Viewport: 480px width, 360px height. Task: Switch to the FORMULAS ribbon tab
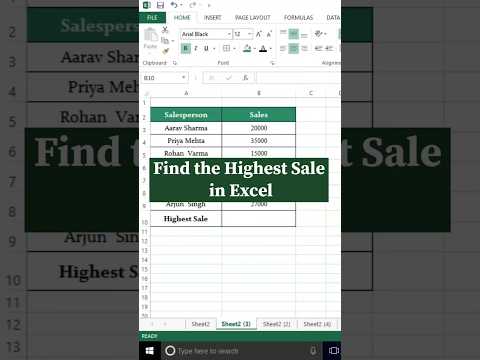click(298, 17)
